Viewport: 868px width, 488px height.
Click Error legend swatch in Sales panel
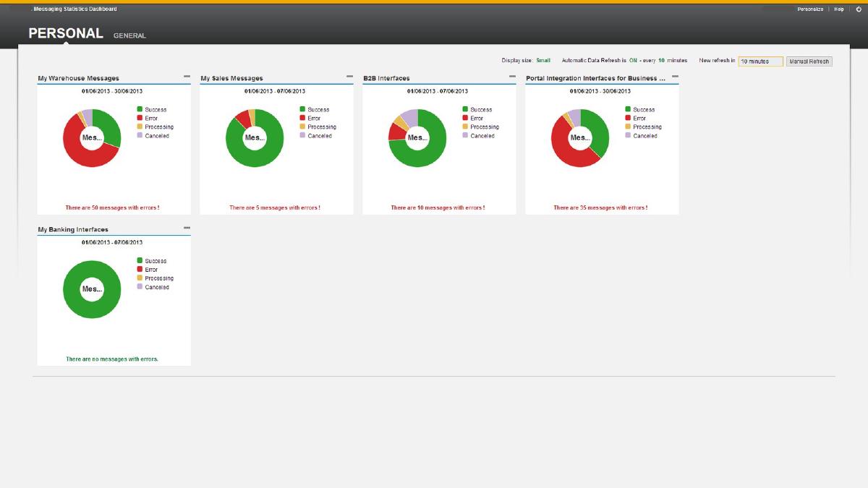(x=302, y=119)
